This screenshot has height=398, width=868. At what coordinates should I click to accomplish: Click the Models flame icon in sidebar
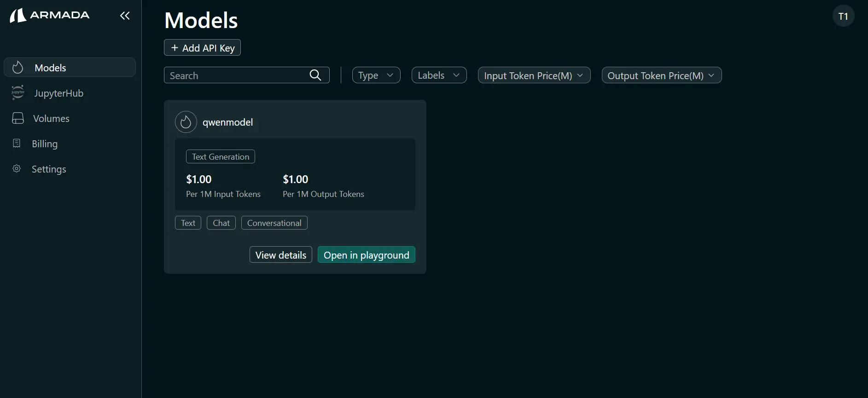[x=18, y=68]
